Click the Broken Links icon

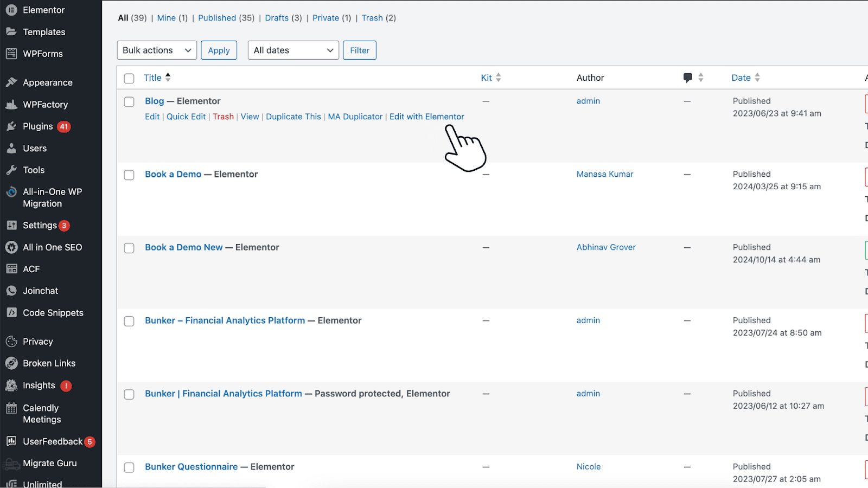pyautogui.click(x=11, y=363)
